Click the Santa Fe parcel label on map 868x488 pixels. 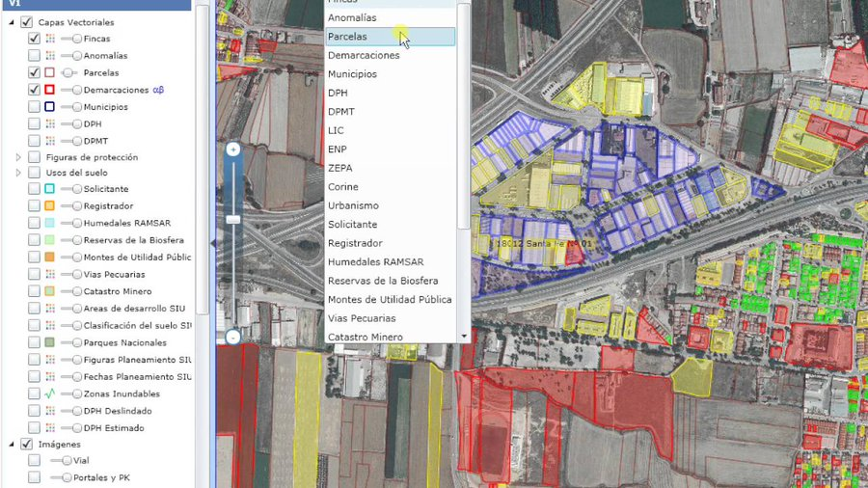click(544, 243)
